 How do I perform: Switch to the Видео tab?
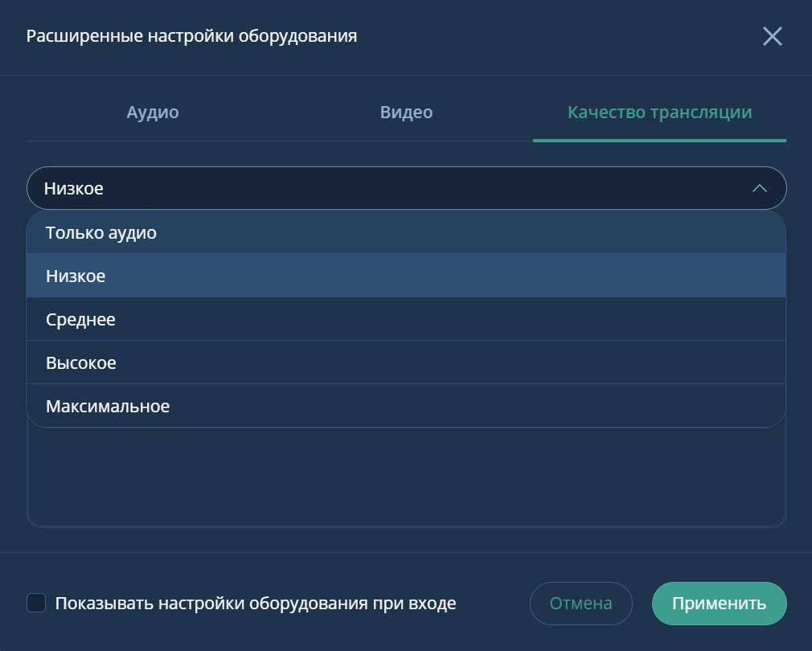(404, 113)
